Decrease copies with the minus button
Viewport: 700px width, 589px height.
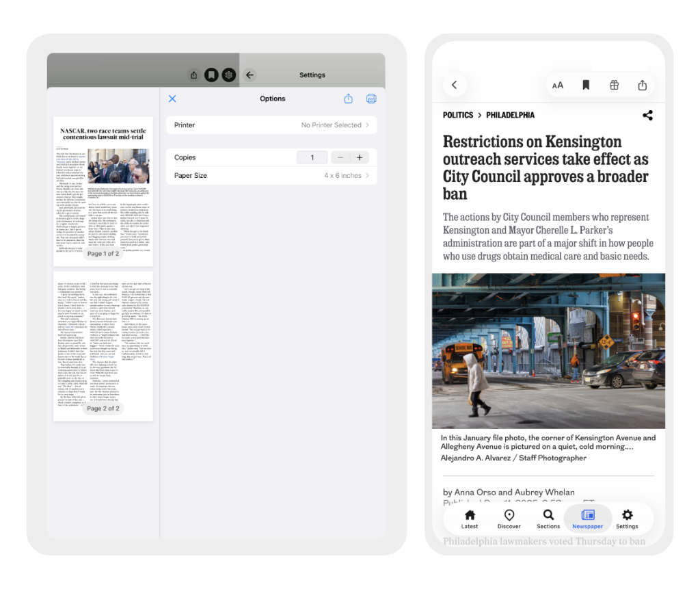[x=340, y=157]
